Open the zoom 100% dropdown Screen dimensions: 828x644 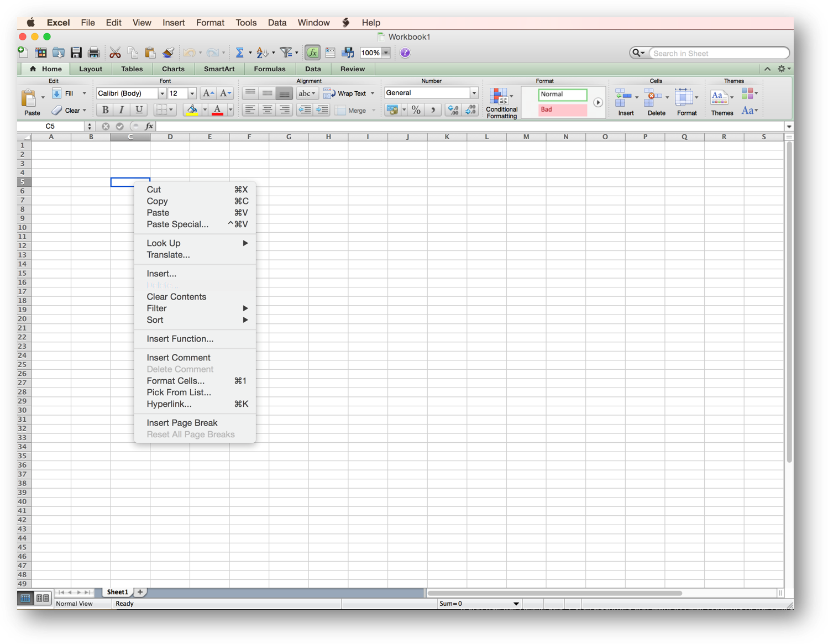point(386,53)
